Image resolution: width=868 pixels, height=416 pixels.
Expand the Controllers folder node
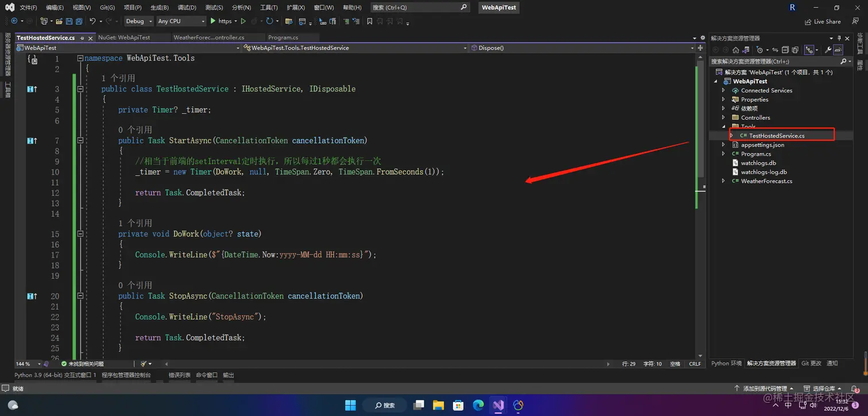coord(723,118)
